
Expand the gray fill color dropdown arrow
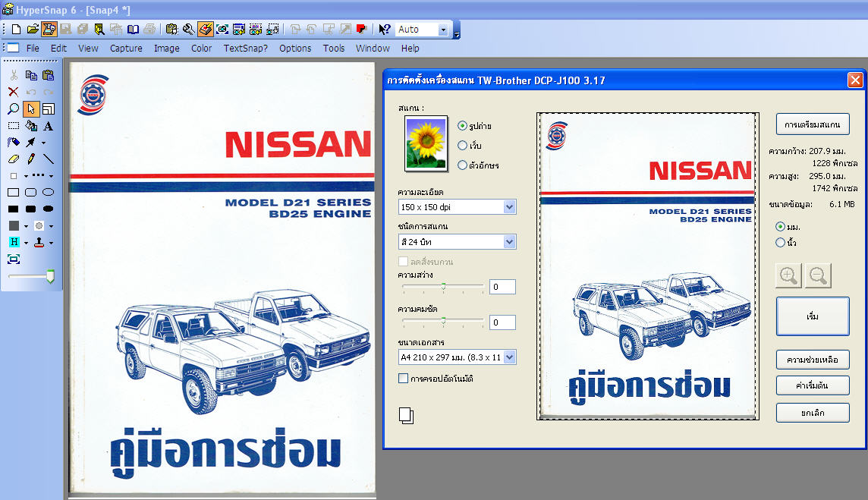tap(26, 226)
